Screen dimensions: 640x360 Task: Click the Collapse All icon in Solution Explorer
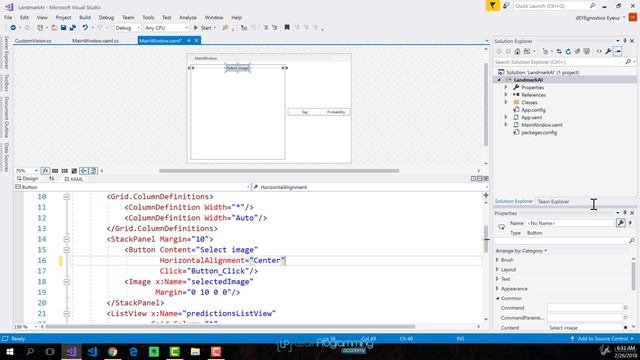578,51
